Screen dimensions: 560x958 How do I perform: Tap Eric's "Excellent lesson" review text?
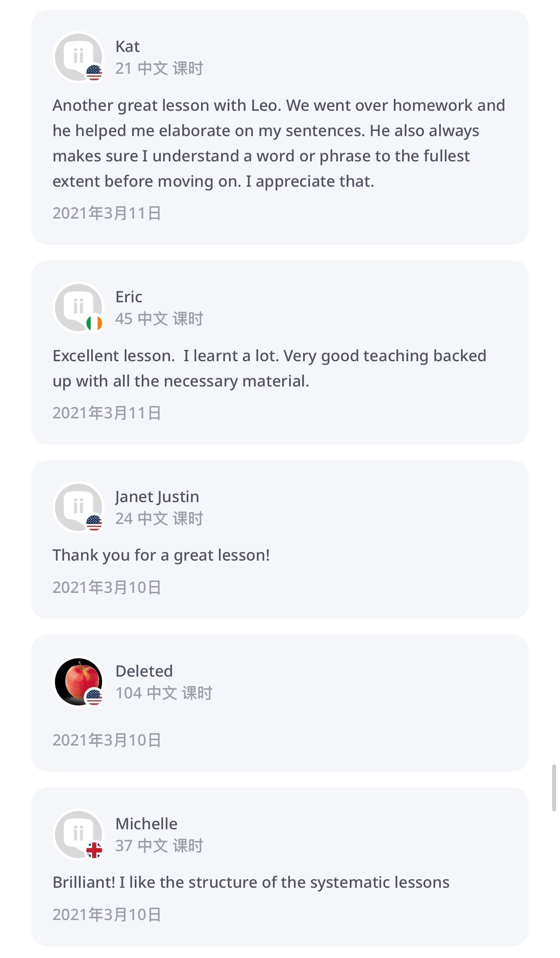tap(269, 368)
